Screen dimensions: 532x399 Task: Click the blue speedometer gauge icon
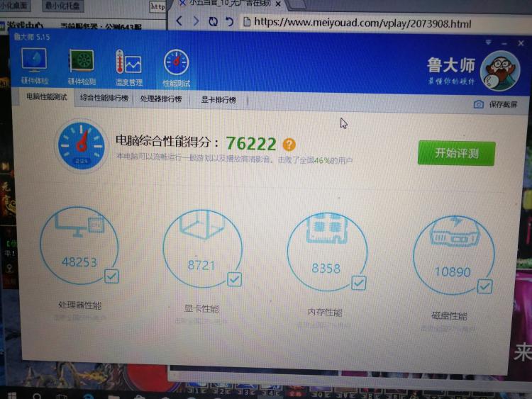(81, 145)
